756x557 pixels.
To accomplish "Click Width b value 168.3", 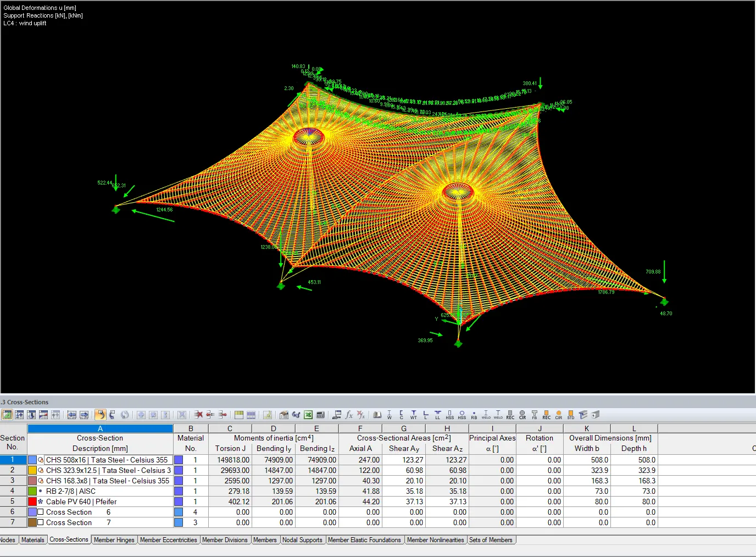I will [x=587, y=481].
